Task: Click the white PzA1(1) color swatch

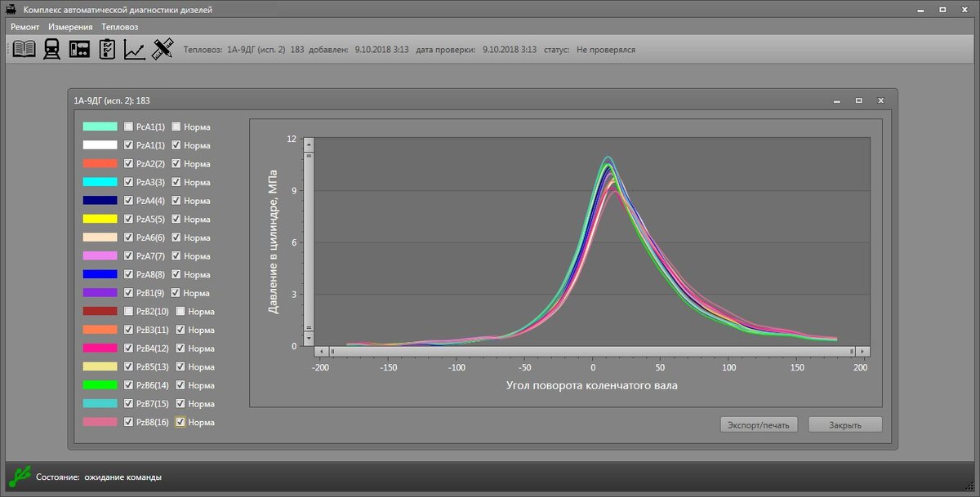Action: point(100,144)
